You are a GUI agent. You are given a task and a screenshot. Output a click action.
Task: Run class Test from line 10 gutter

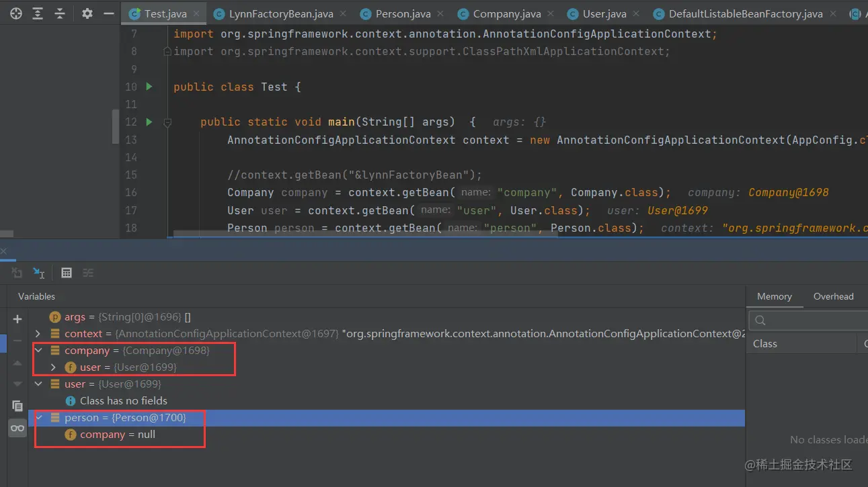(x=149, y=87)
